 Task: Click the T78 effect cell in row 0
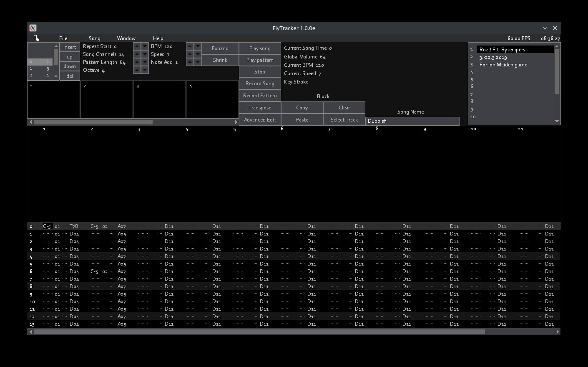74,226
